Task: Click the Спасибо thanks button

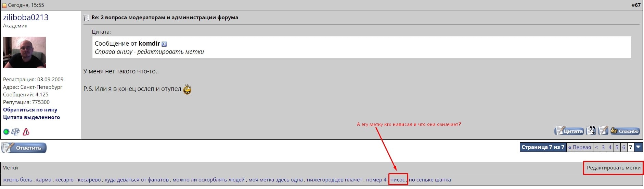Action: point(625,131)
